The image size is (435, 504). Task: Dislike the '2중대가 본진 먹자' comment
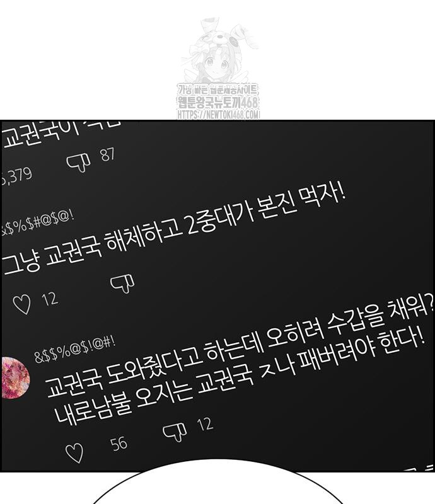point(122,284)
